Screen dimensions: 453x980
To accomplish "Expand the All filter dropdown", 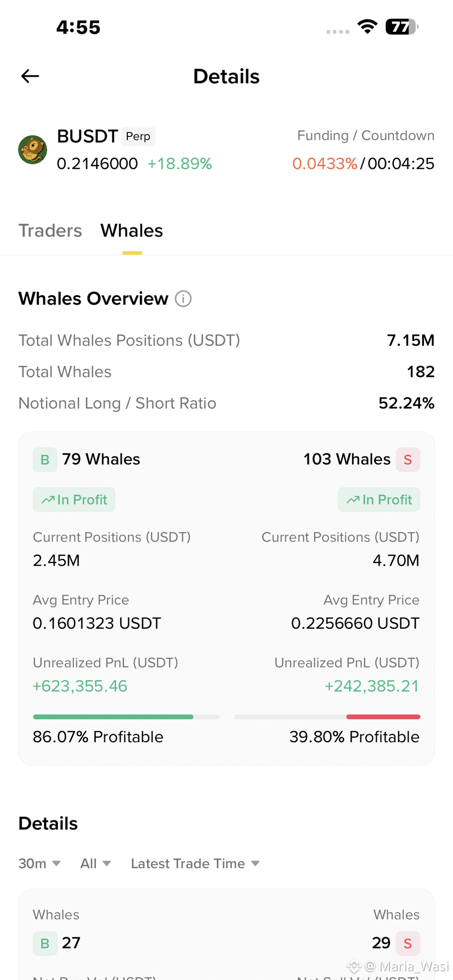I will point(95,863).
